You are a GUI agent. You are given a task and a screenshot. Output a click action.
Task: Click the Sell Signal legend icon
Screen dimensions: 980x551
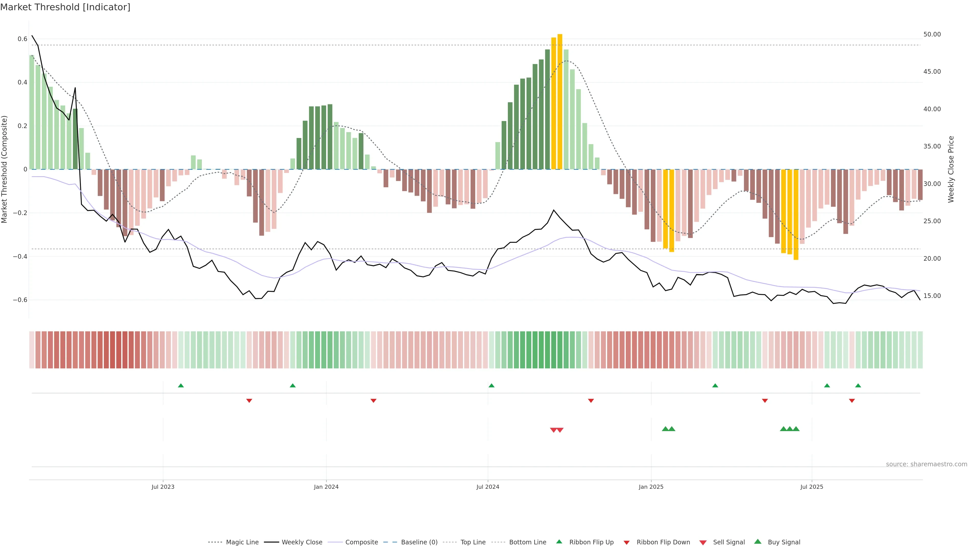pos(703,543)
